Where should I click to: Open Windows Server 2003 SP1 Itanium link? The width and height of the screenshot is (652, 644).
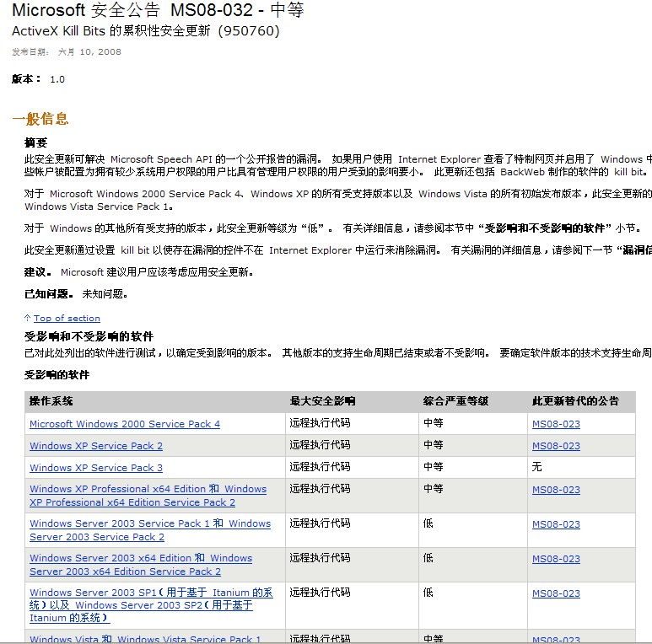click(151, 605)
